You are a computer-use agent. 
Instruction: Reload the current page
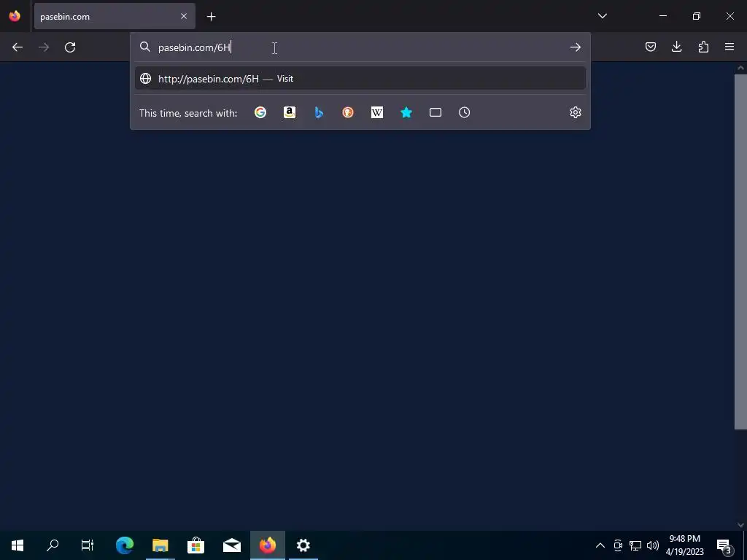coord(70,47)
